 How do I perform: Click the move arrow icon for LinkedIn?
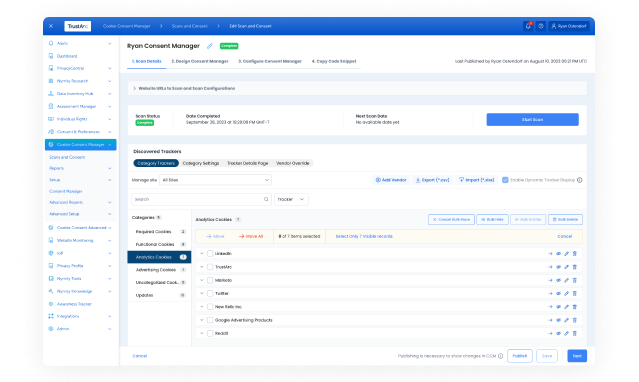pyautogui.click(x=550, y=254)
